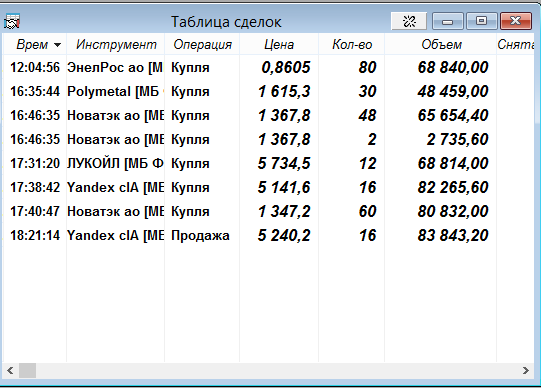Select the 17:40:47 time cell
The height and width of the screenshot is (388, 541).
[x=35, y=211]
